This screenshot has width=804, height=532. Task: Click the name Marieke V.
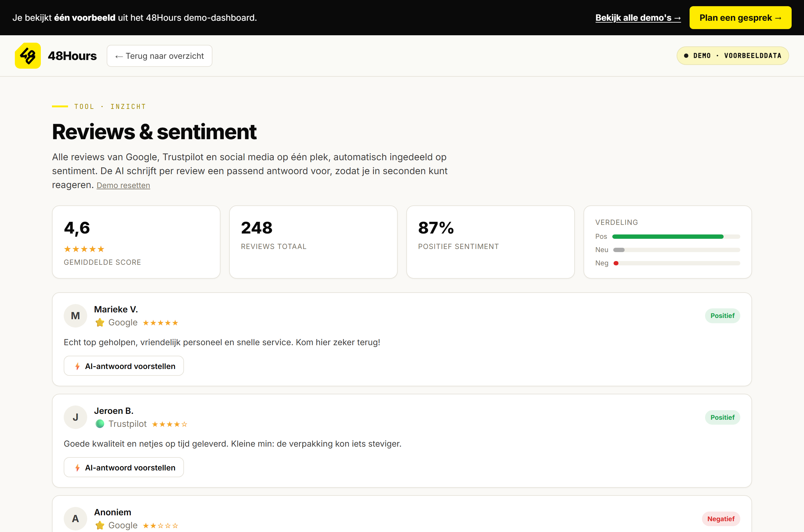pyautogui.click(x=116, y=309)
